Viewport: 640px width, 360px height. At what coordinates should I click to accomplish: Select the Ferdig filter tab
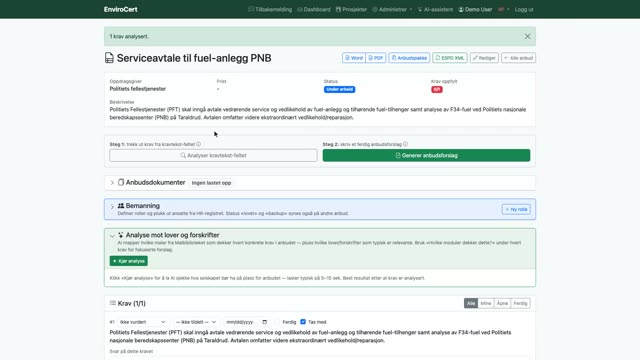[520, 303]
